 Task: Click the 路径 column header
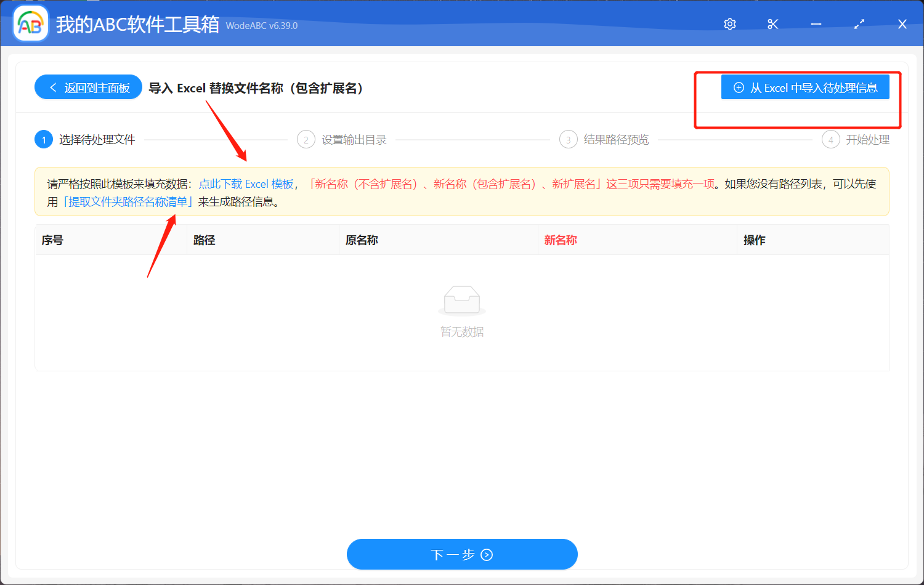(203, 240)
